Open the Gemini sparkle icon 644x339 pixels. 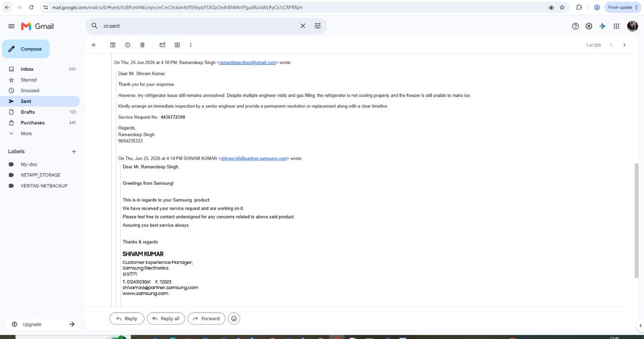(602, 26)
